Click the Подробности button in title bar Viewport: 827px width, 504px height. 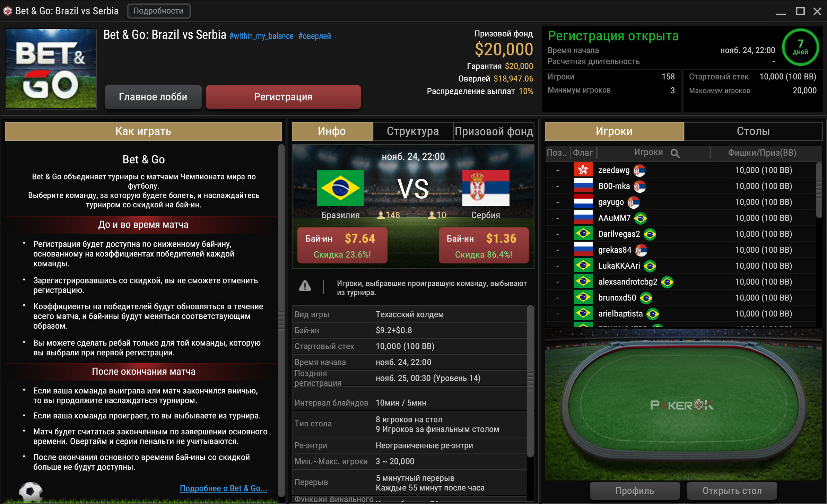point(158,11)
